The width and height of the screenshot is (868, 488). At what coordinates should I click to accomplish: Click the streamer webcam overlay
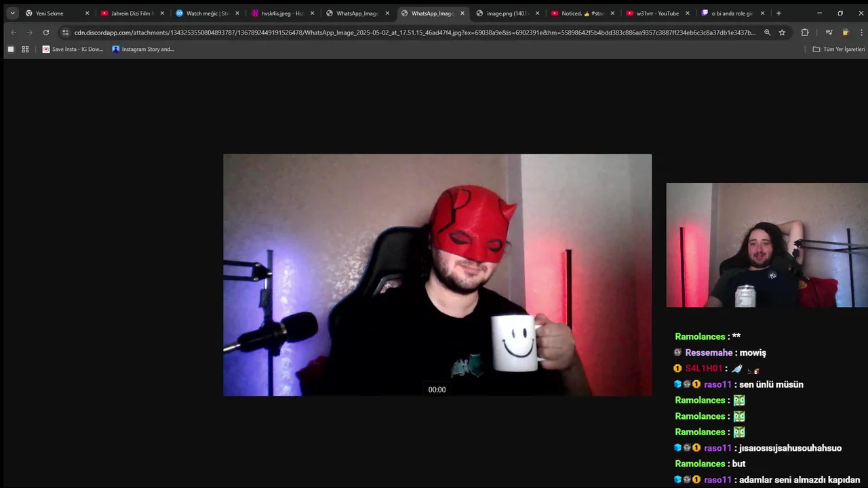(767, 245)
